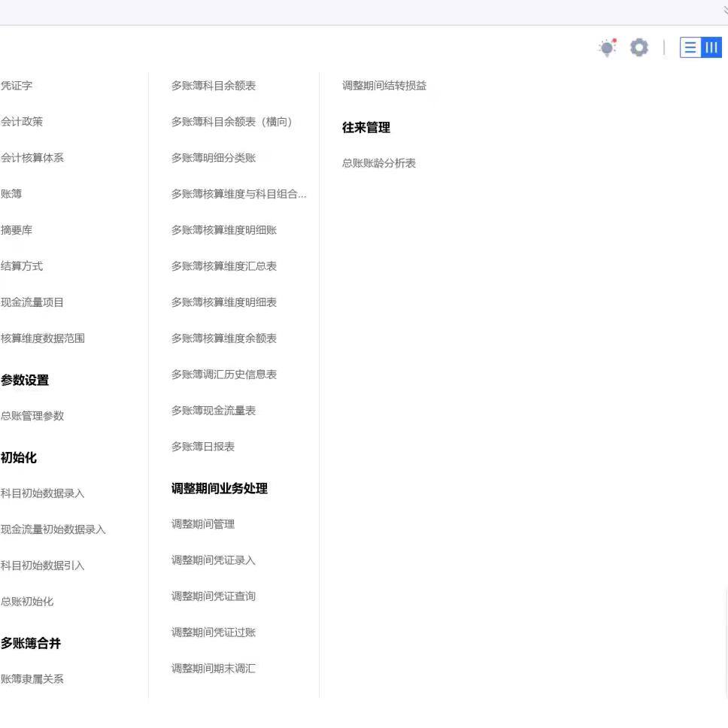Switch to column layout view
728x728 pixels.
point(711,47)
